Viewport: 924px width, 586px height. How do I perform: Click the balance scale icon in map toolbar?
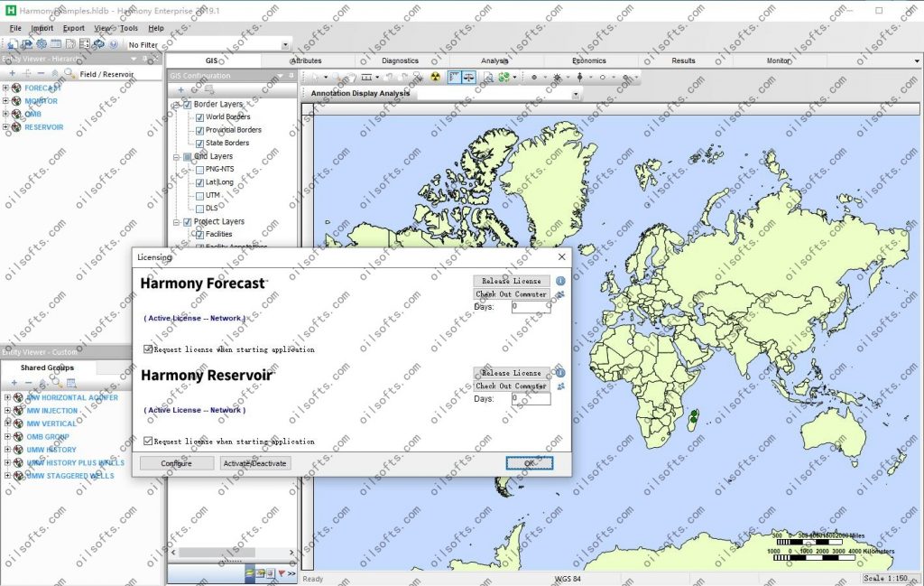point(469,78)
